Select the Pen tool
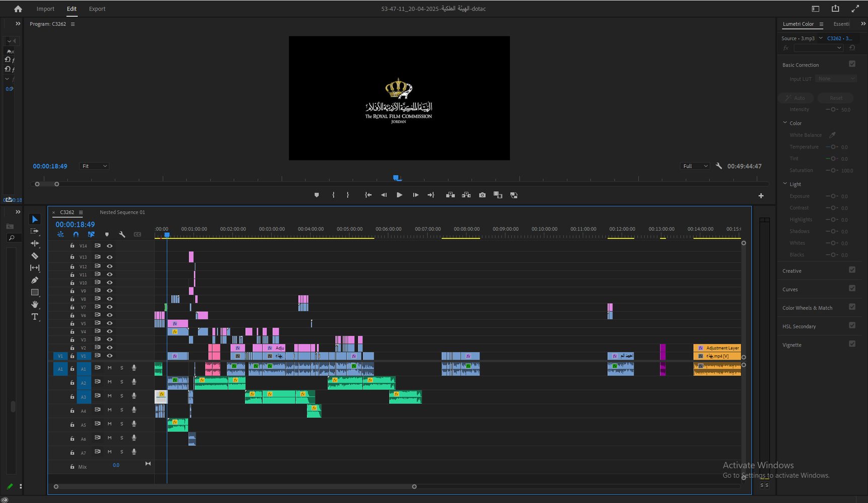 [35, 280]
